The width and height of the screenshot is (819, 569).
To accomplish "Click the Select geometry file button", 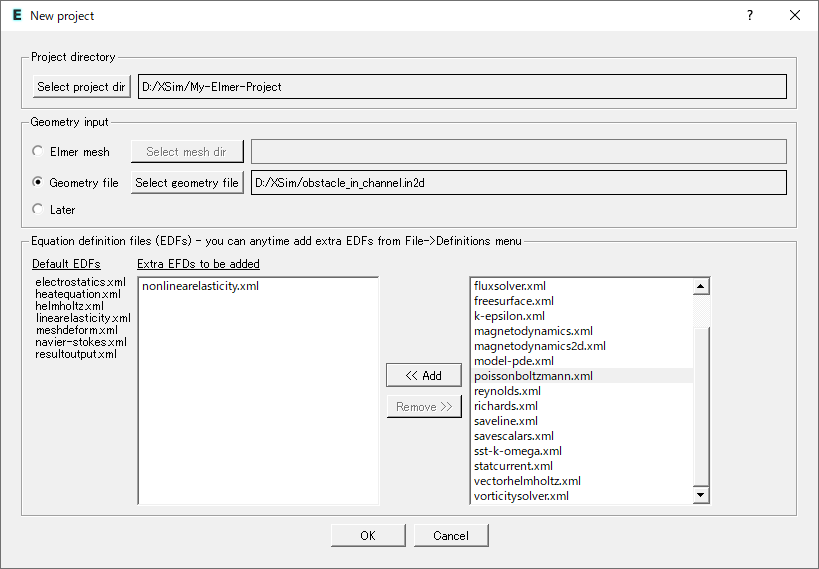I will coord(187,182).
